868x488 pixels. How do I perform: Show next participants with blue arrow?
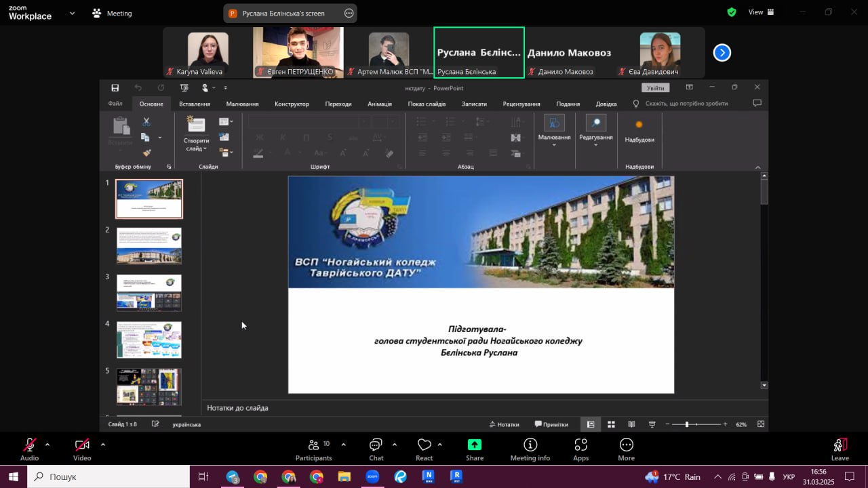(722, 53)
